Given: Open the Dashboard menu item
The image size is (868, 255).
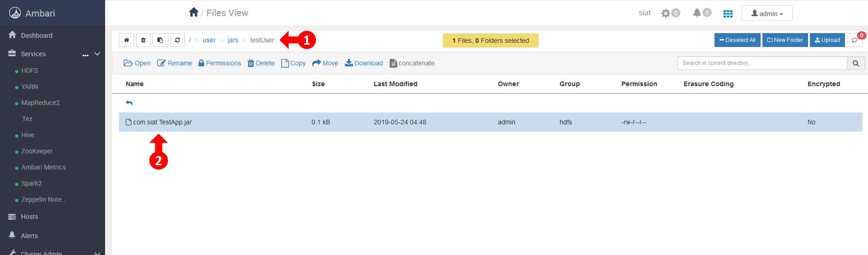Looking at the screenshot, I should tap(36, 36).
